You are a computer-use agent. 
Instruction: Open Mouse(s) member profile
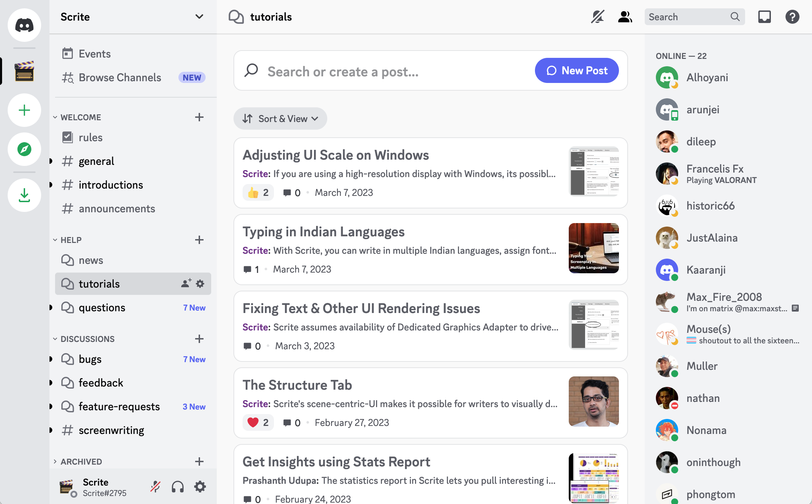click(x=728, y=334)
